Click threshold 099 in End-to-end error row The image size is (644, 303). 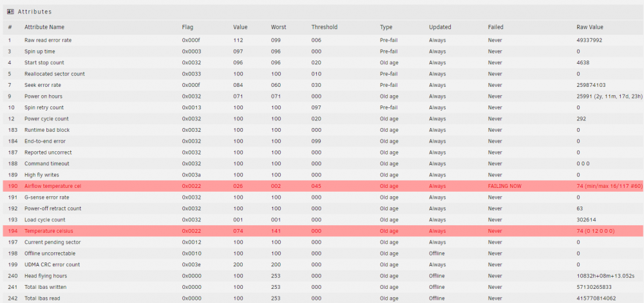[316, 141]
